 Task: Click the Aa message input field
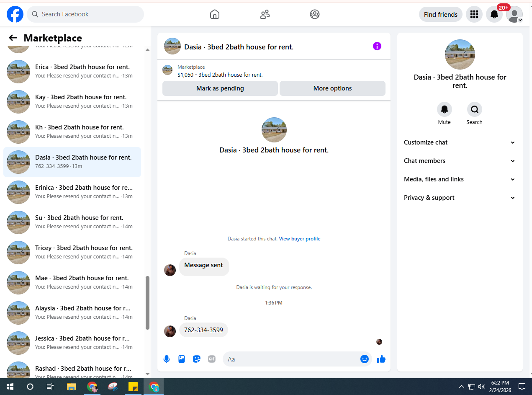coord(297,359)
